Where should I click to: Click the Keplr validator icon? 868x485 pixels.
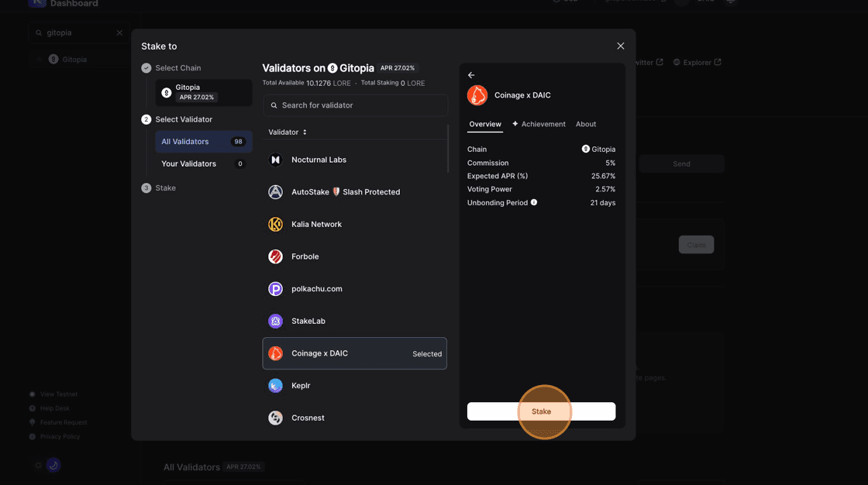point(275,386)
